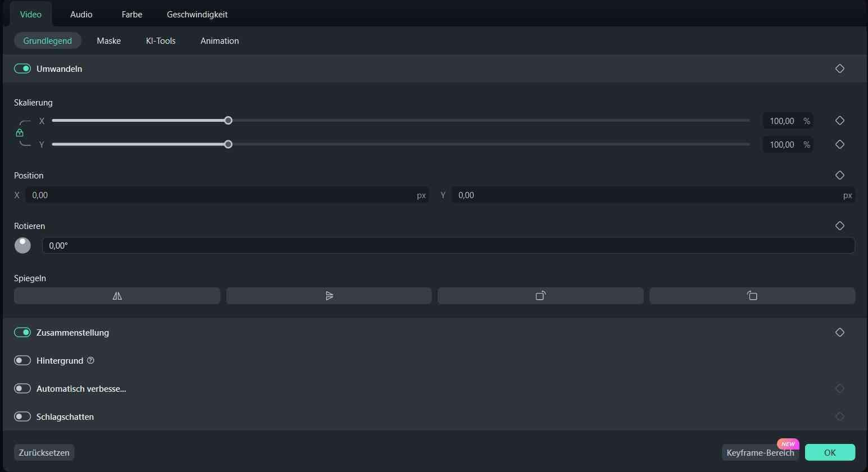This screenshot has width=868, height=472.
Task: Disable the Zusammenstellung toggle
Action: click(x=22, y=332)
